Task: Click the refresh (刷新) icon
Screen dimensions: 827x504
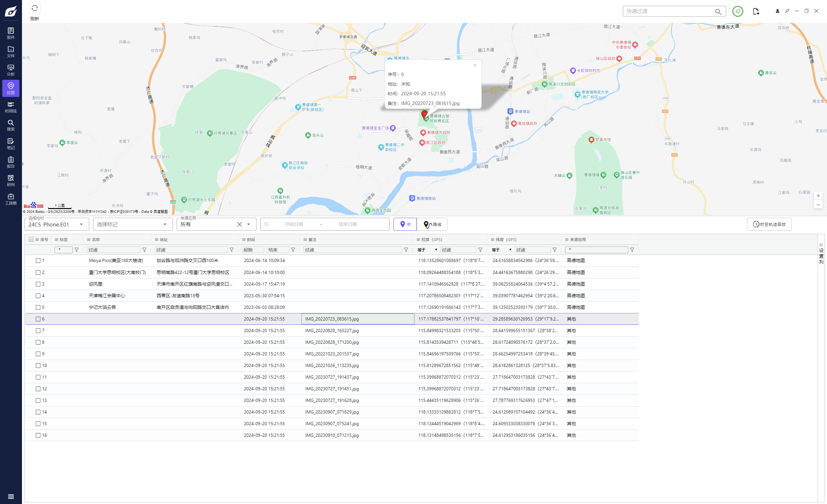Action: coord(35,8)
